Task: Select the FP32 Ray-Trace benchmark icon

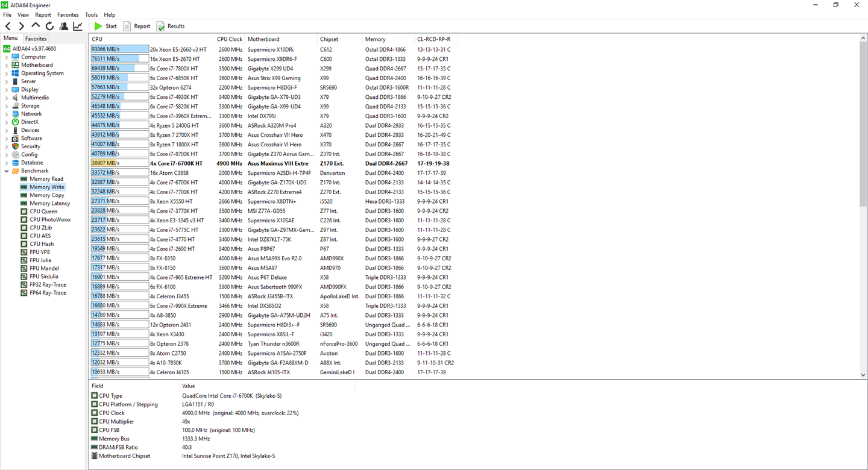Action: (24, 285)
